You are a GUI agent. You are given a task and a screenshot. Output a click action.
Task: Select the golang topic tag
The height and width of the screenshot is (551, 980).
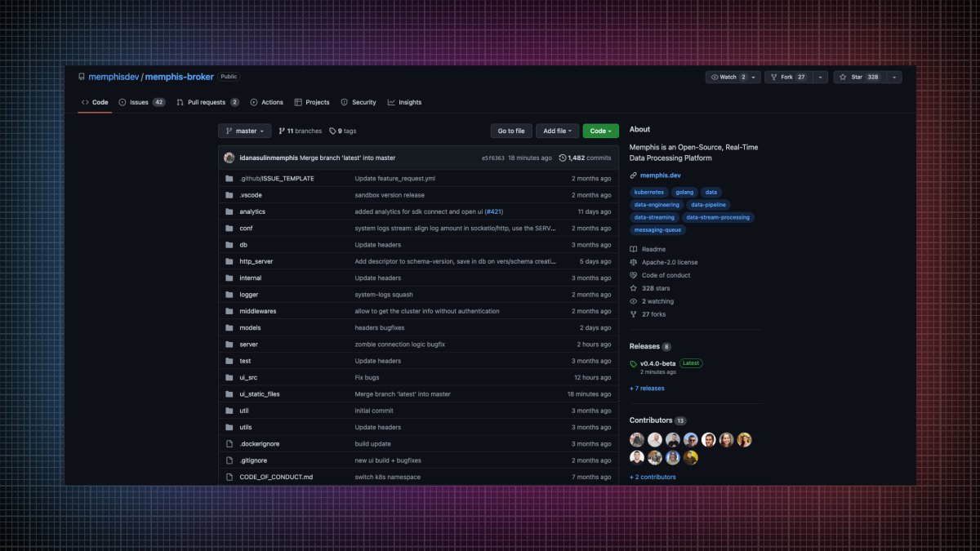(x=685, y=192)
